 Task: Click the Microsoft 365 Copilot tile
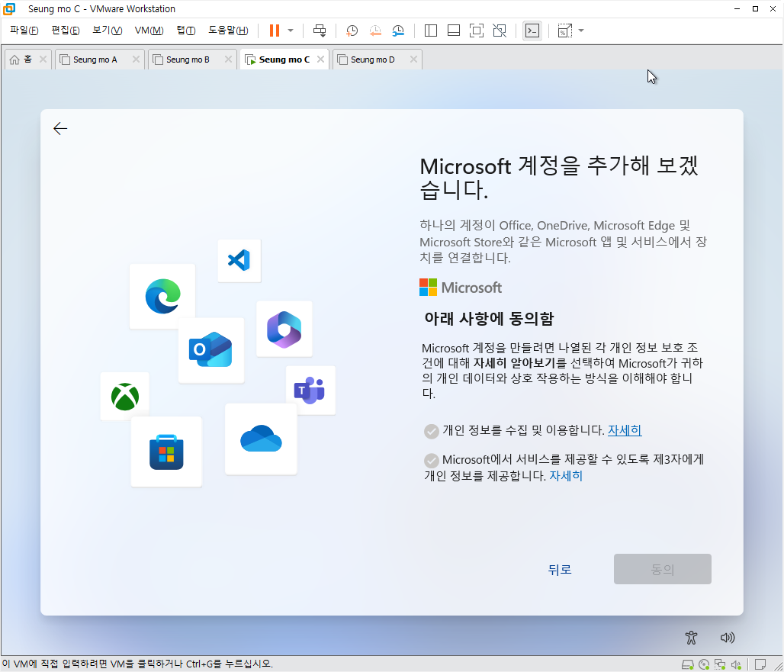[284, 329]
